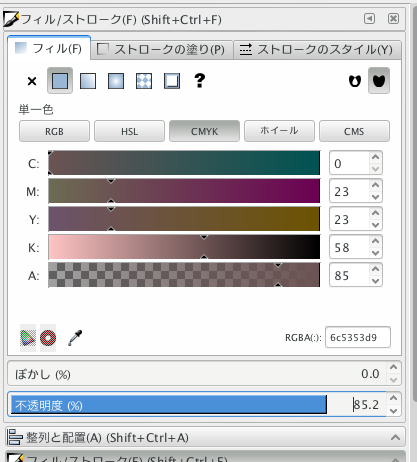
Task: Select evenodd fill rule icon
Action: pyautogui.click(x=355, y=81)
